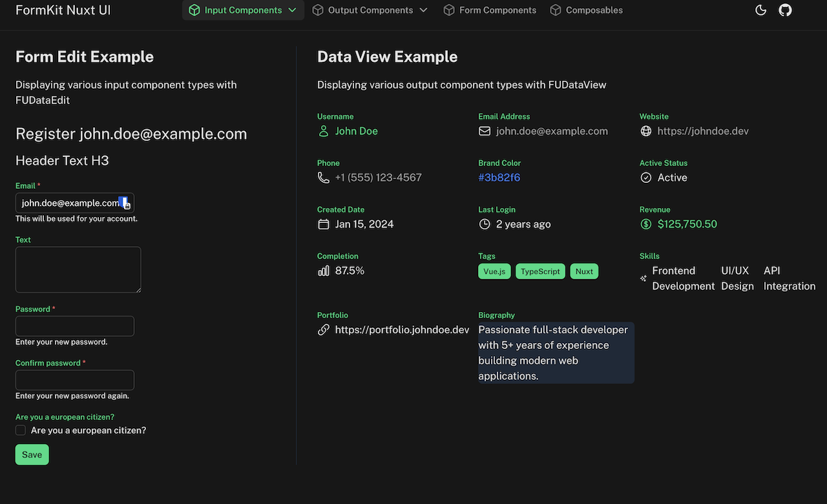The width and height of the screenshot is (827, 504).
Task: Click the password manager icon in Email field
Action: coord(125,203)
